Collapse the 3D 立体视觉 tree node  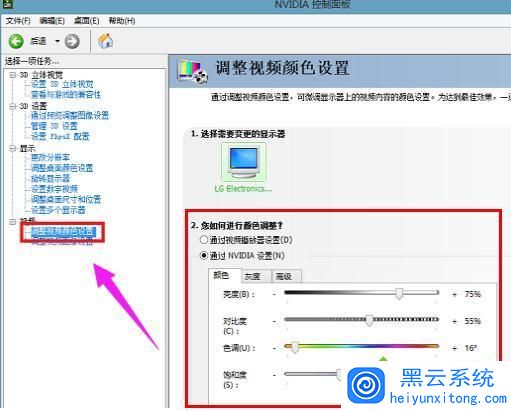click(13, 75)
